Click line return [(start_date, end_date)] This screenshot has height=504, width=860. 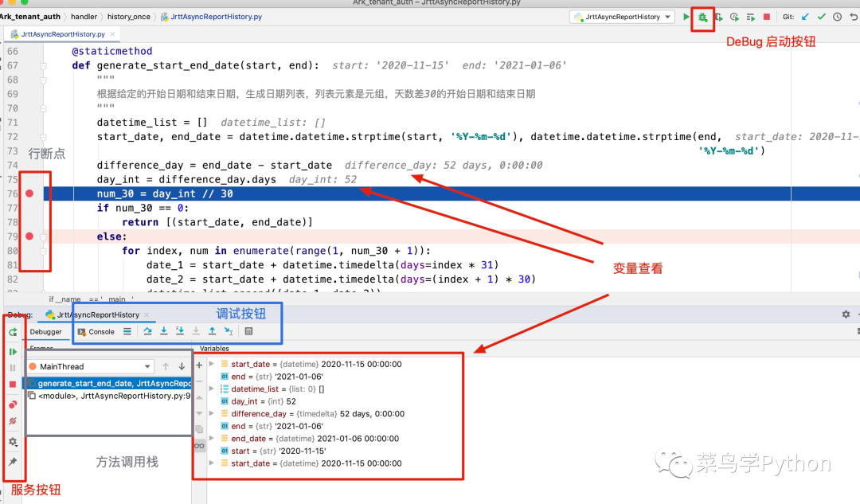217,222
